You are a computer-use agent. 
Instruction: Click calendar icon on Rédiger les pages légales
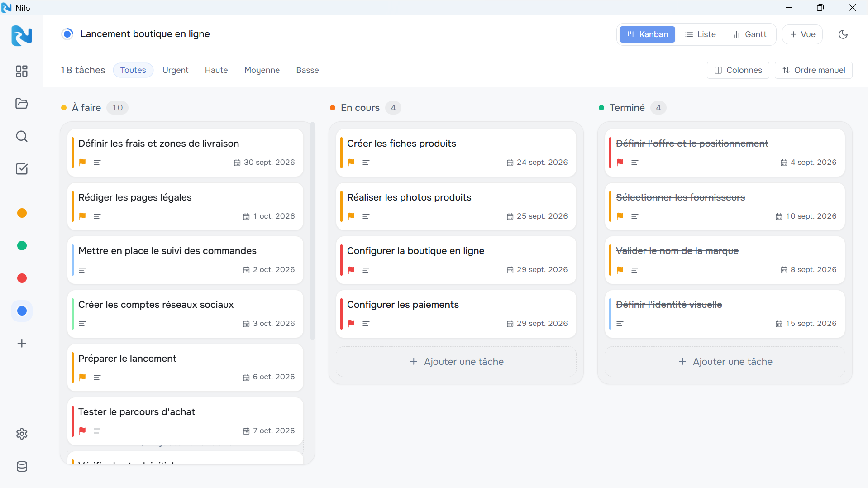tap(246, 216)
